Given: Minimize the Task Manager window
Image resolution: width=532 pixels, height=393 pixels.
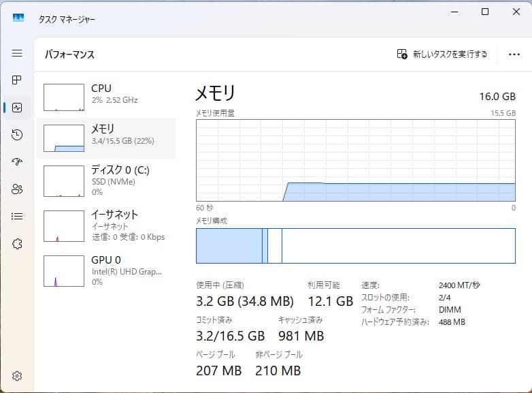Looking at the screenshot, I should (454, 12).
